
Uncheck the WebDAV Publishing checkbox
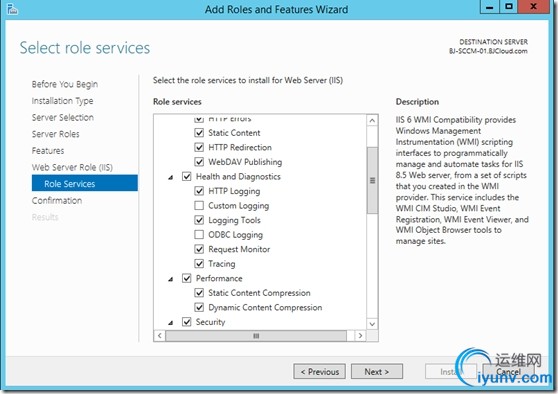tap(199, 162)
